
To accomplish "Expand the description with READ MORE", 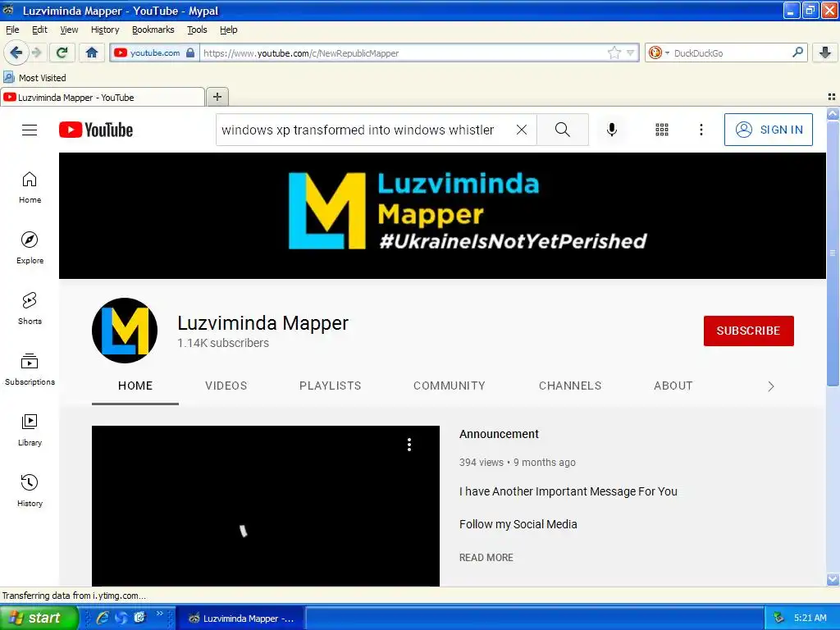I will click(486, 558).
